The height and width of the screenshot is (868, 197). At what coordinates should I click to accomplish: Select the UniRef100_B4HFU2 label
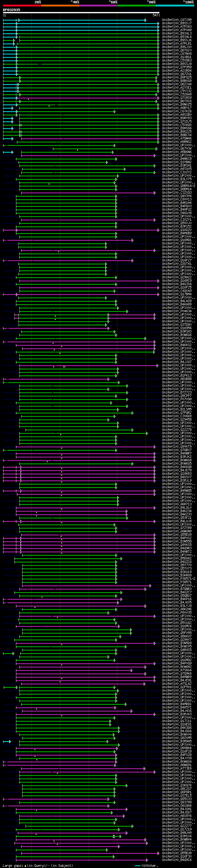(x=177, y=210)
